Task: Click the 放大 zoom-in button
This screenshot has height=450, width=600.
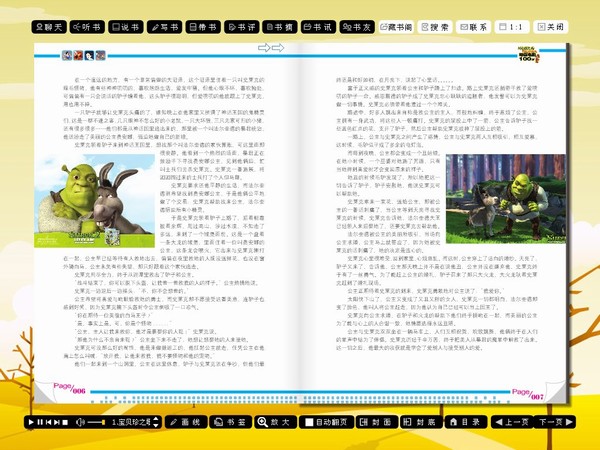Action: click(275, 422)
